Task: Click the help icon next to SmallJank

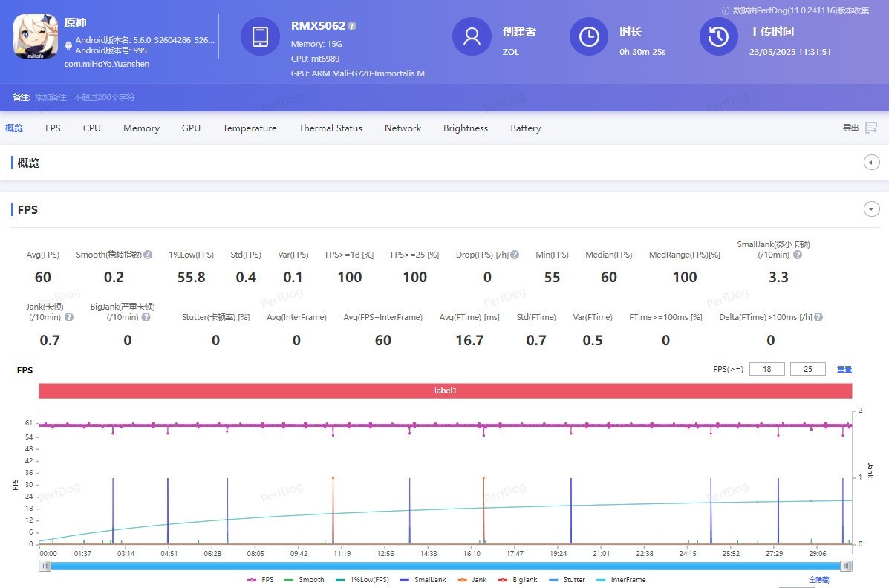Action: tap(798, 255)
